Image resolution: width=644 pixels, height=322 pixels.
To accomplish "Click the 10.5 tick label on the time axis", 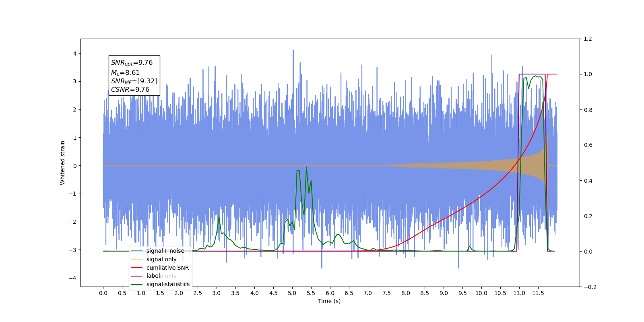I will [500, 293].
